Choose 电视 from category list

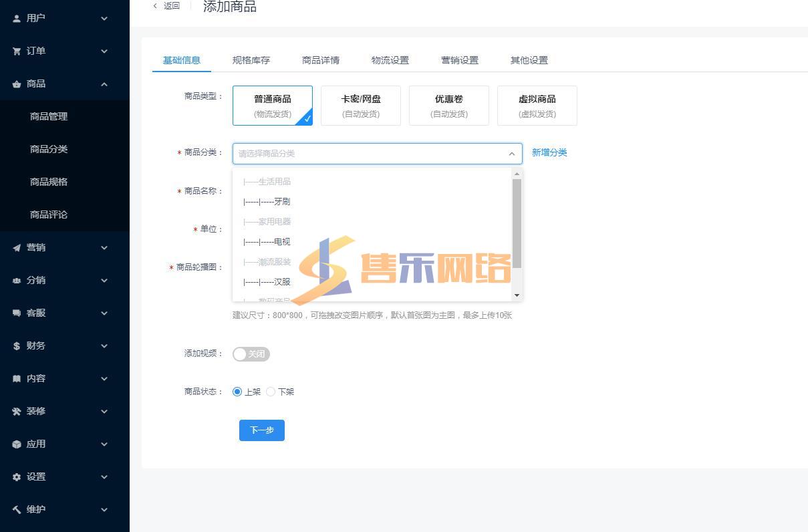372,242
